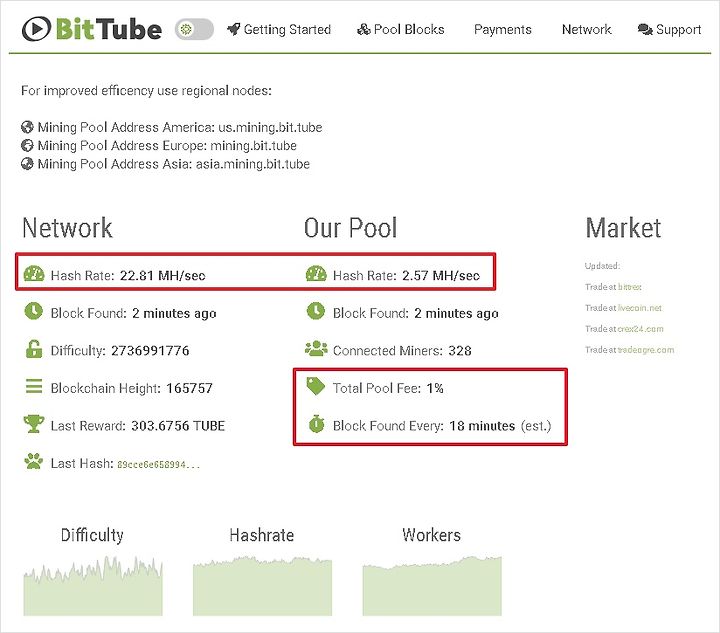
Task: Click the Workers chart
Action: point(432,586)
